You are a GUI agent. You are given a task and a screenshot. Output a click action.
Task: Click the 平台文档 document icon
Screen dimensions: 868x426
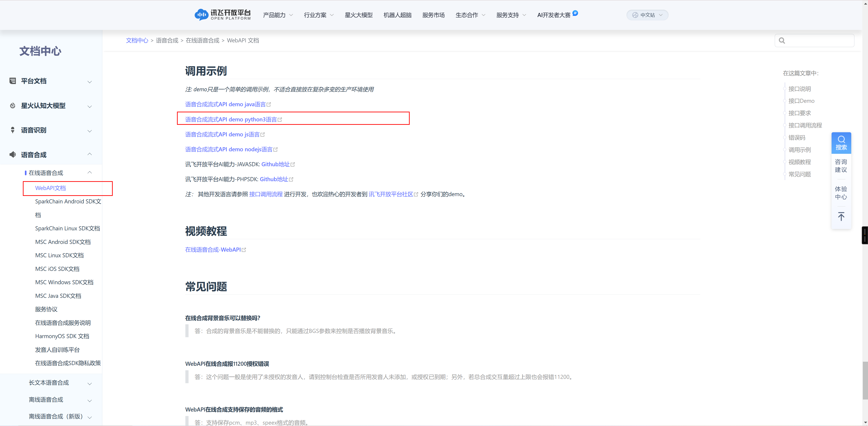(13, 81)
